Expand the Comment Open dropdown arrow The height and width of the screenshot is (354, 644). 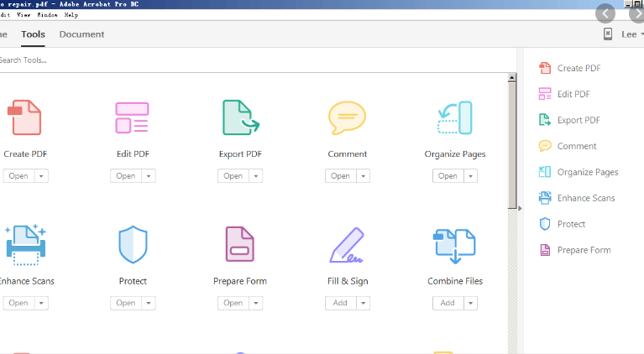pyautogui.click(x=363, y=176)
